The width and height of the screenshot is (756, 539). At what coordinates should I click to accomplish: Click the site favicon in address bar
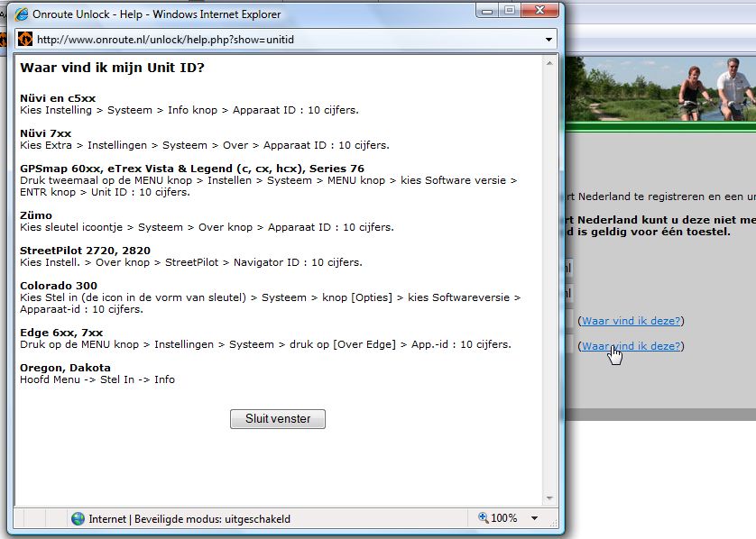point(25,39)
